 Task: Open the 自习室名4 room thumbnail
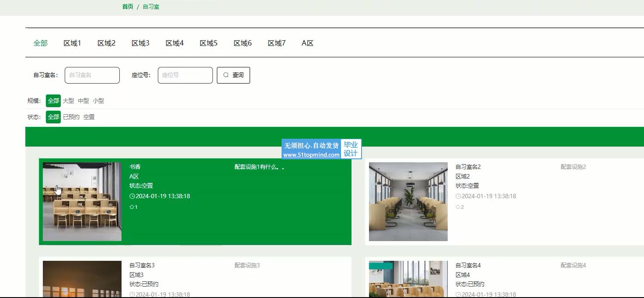coord(408,279)
